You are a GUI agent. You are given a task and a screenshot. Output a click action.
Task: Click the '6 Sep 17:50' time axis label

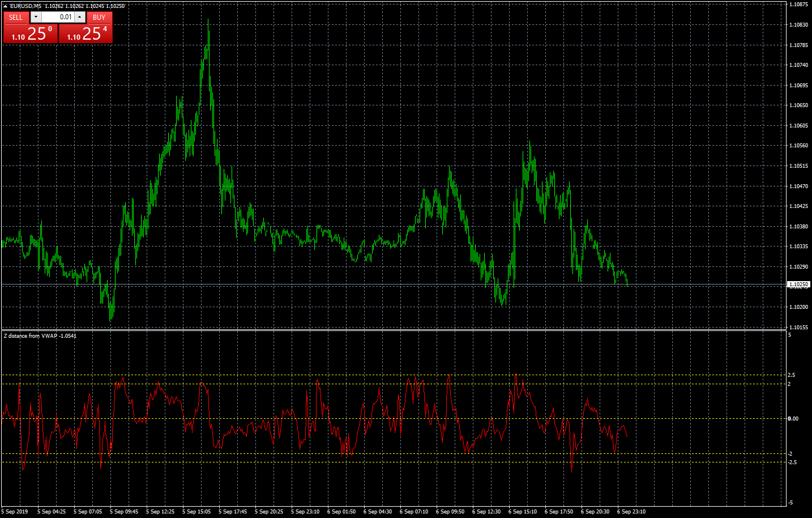click(559, 512)
